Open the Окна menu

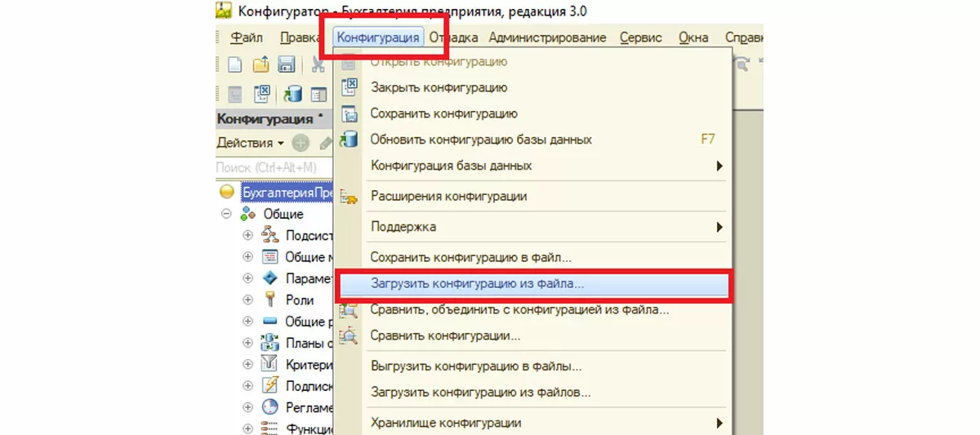(x=693, y=38)
